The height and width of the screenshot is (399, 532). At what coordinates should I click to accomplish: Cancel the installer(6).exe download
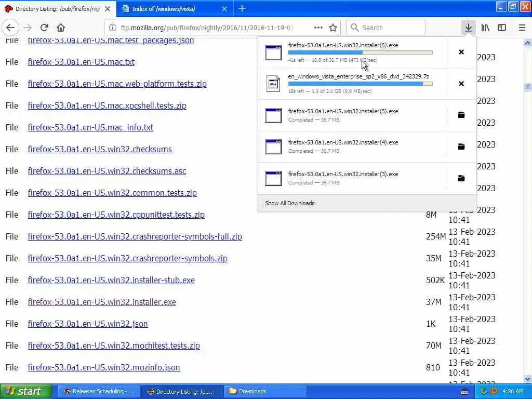[461, 52]
